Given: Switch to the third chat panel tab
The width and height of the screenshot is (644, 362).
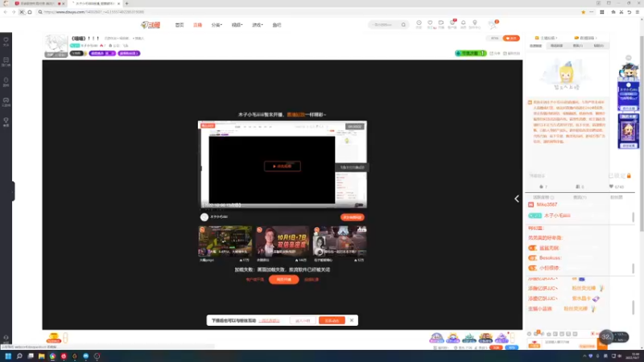Looking at the screenshot, I should click(577, 46).
